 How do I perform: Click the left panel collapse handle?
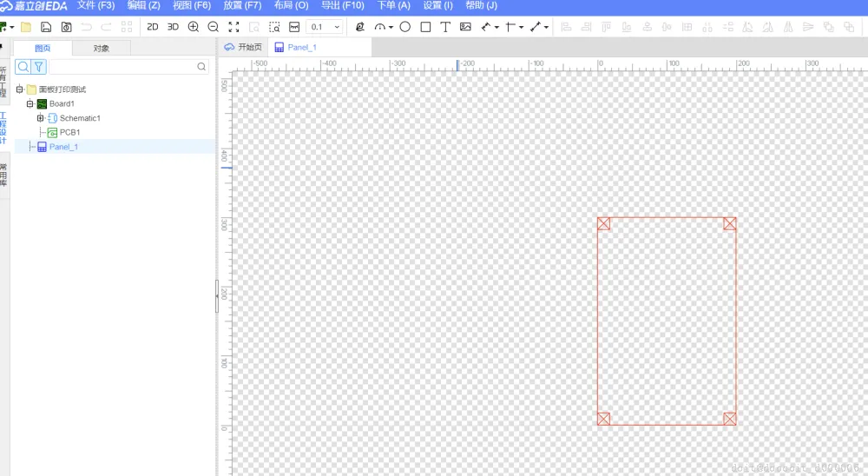217,296
